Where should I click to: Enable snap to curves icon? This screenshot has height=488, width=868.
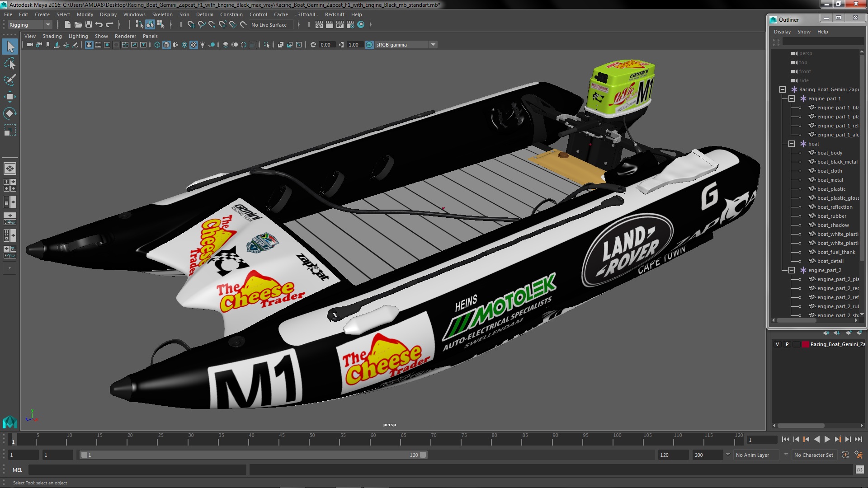(202, 25)
